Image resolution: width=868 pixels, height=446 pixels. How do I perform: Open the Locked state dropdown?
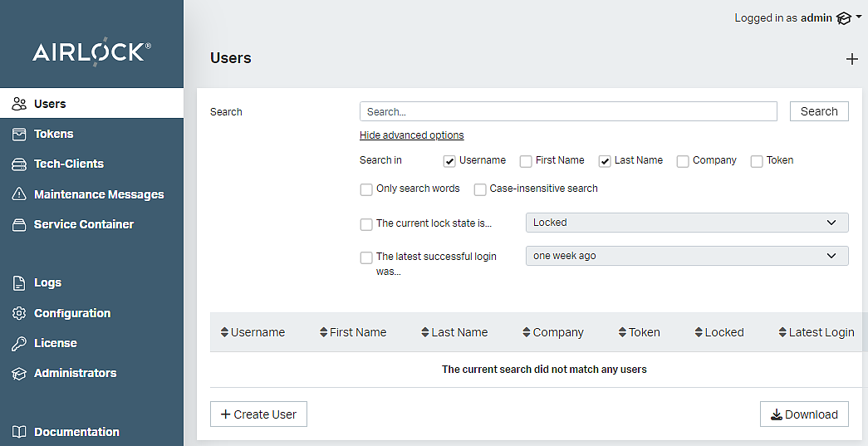click(686, 223)
